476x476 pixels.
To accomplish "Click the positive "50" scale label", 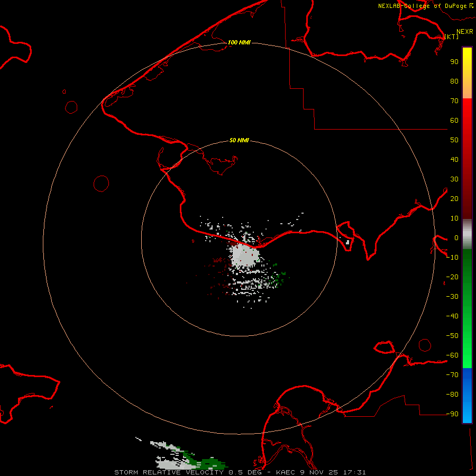I will [x=454, y=140].
